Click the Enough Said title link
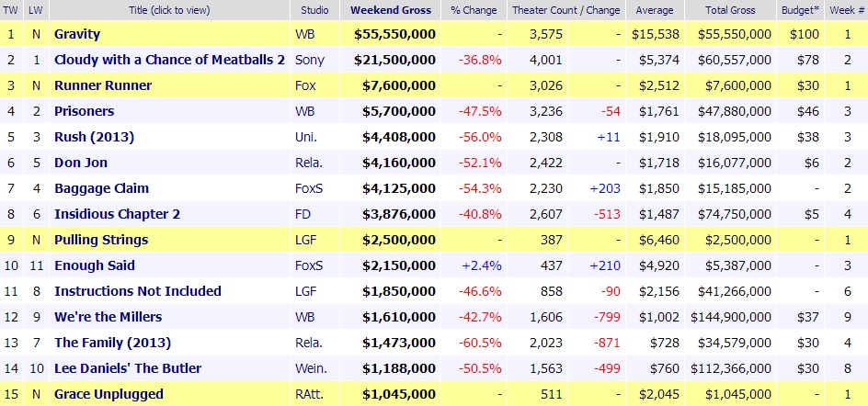The height and width of the screenshot is (406, 868). [x=95, y=265]
